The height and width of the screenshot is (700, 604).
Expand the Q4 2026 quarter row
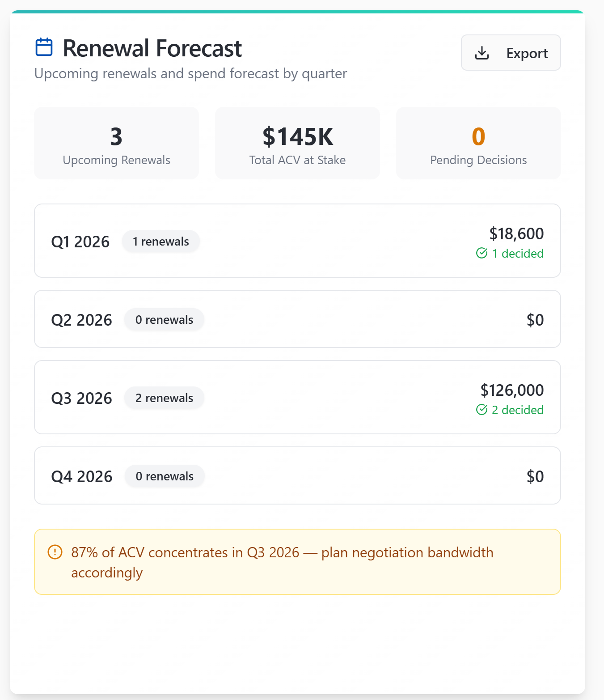(297, 475)
